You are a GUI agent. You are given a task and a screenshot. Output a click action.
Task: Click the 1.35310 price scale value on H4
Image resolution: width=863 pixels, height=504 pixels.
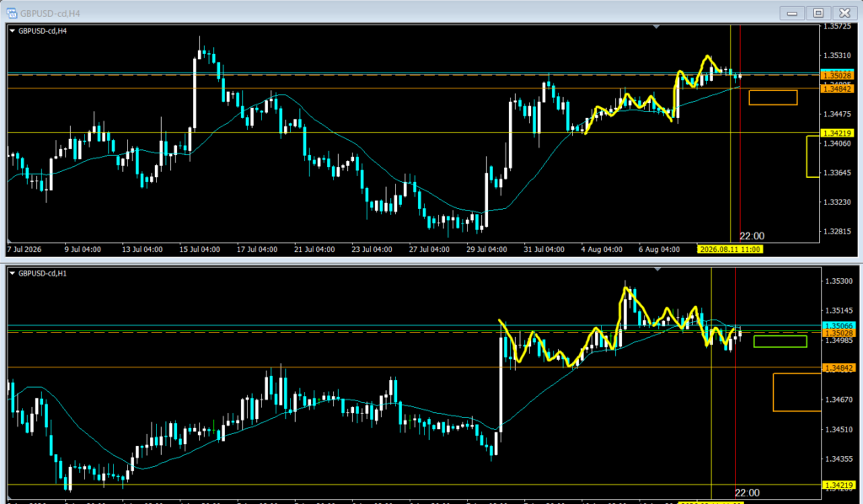pos(837,56)
